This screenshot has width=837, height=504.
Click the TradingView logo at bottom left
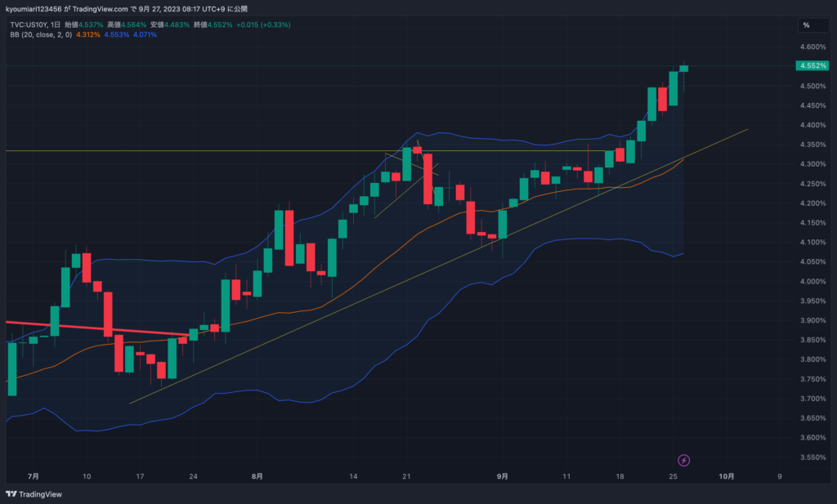34,494
